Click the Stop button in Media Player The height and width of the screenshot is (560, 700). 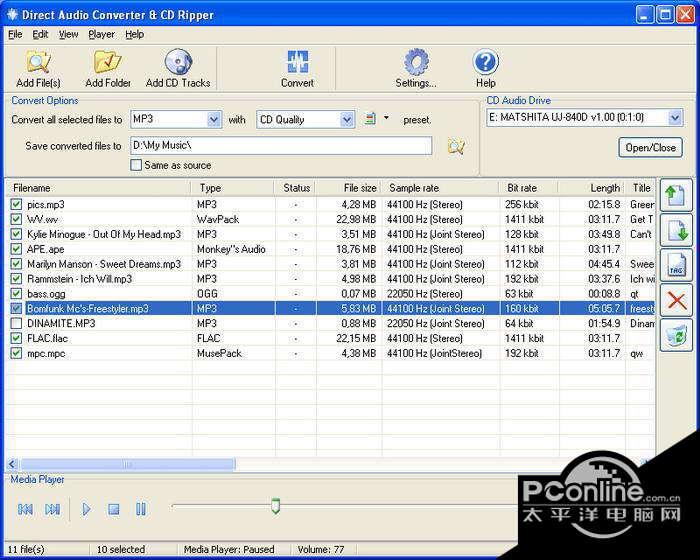(x=114, y=509)
